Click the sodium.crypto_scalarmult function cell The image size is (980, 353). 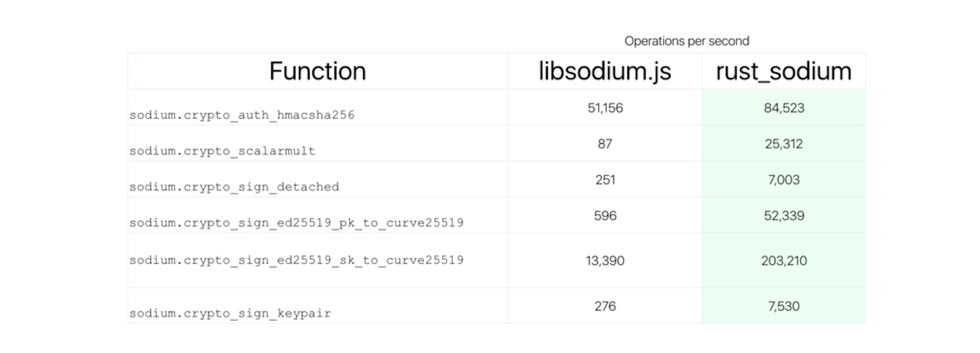tap(222, 151)
